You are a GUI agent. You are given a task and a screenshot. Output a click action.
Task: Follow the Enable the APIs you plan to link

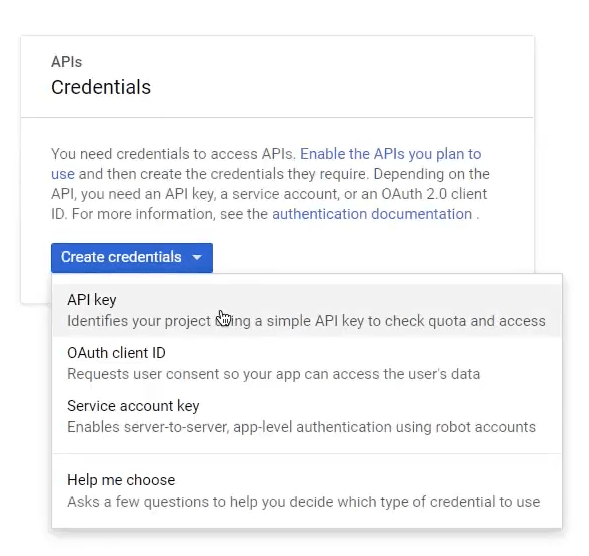click(x=391, y=154)
